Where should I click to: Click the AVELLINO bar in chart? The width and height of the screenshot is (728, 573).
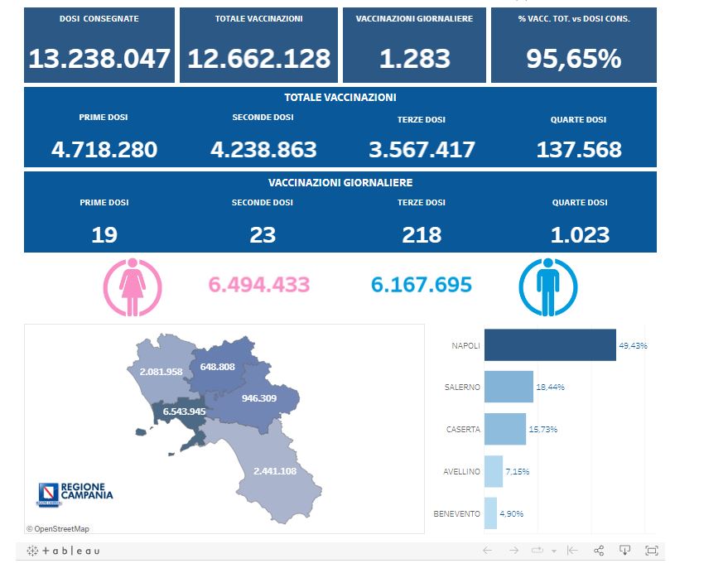tap(494, 471)
